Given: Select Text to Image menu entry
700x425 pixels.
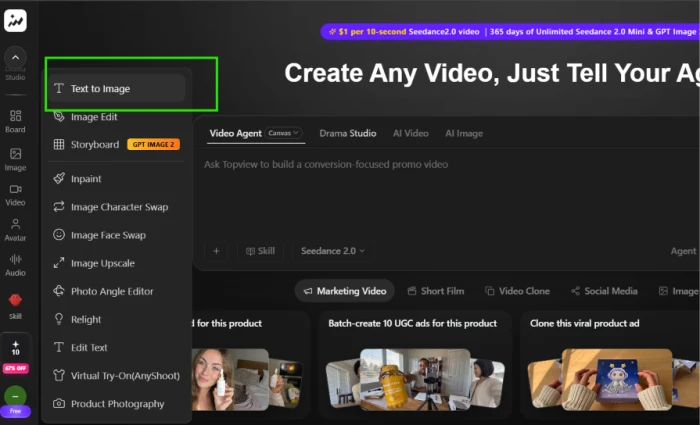Looking at the screenshot, I should (x=117, y=88).
